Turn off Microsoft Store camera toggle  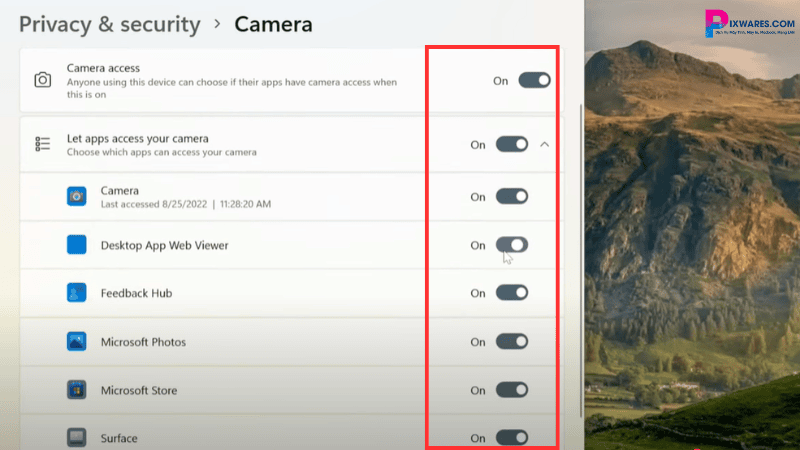pyautogui.click(x=512, y=390)
